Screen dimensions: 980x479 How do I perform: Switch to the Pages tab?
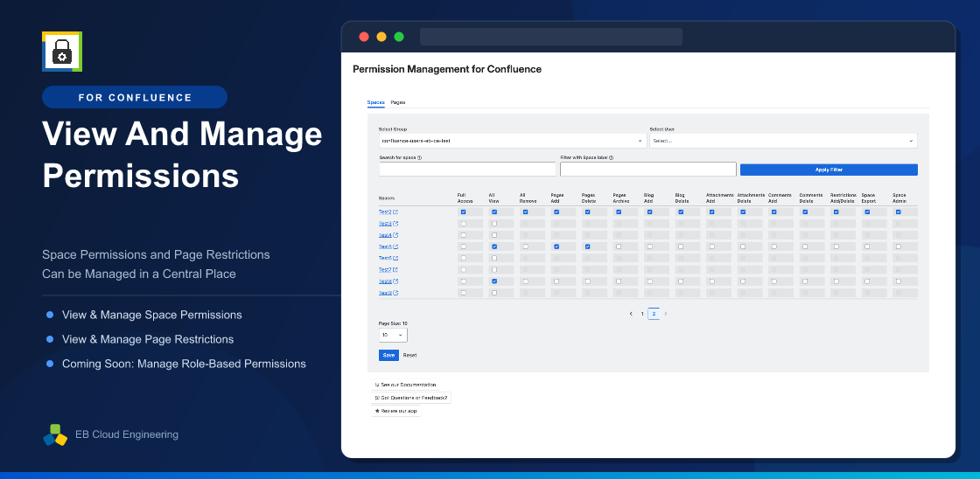pyautogui.click(x=398, y=102)
